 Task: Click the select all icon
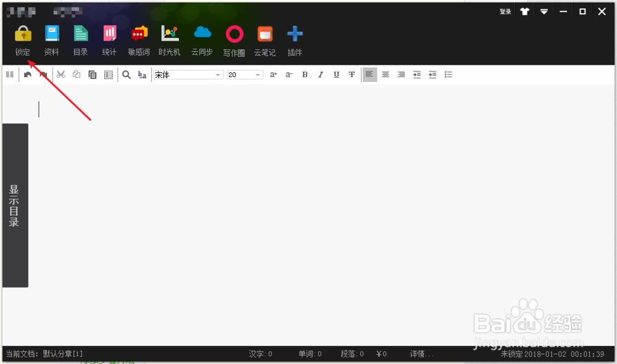click(108, 75)
